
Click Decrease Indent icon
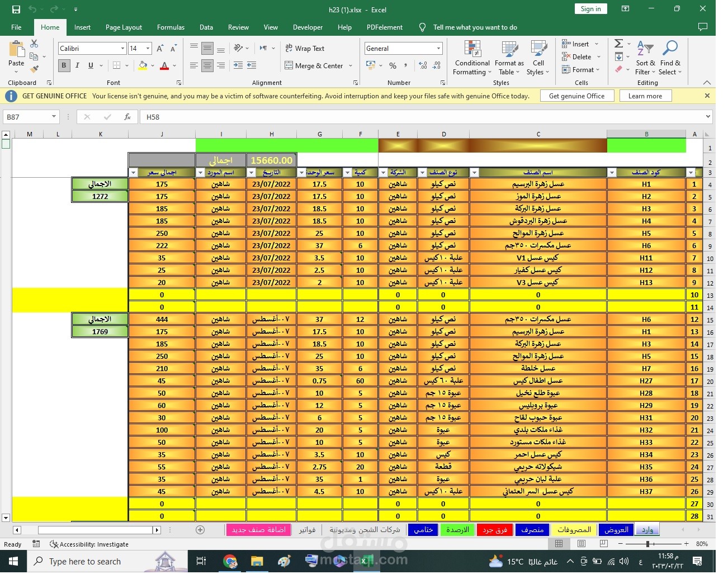(238, 65)
